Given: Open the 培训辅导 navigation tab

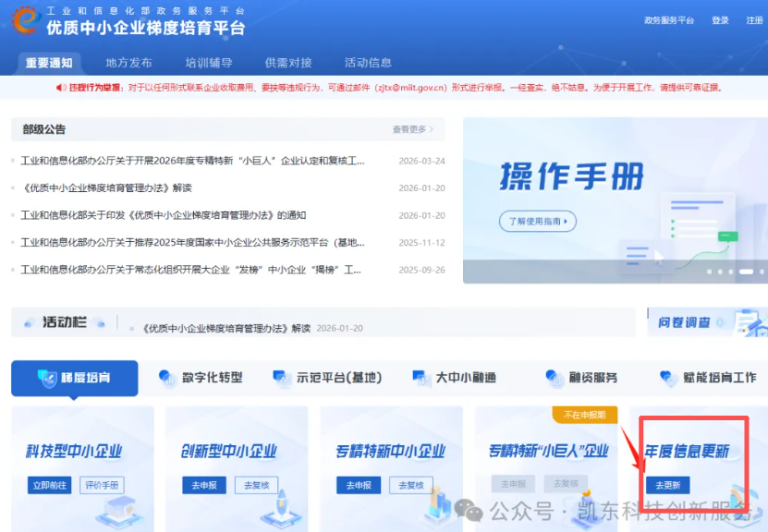Looking at the screenshot, I should coord(208,63).
